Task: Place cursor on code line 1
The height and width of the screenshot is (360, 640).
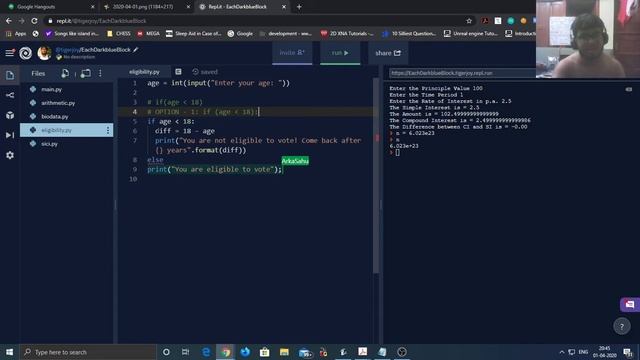Action: tap(218, 83)
